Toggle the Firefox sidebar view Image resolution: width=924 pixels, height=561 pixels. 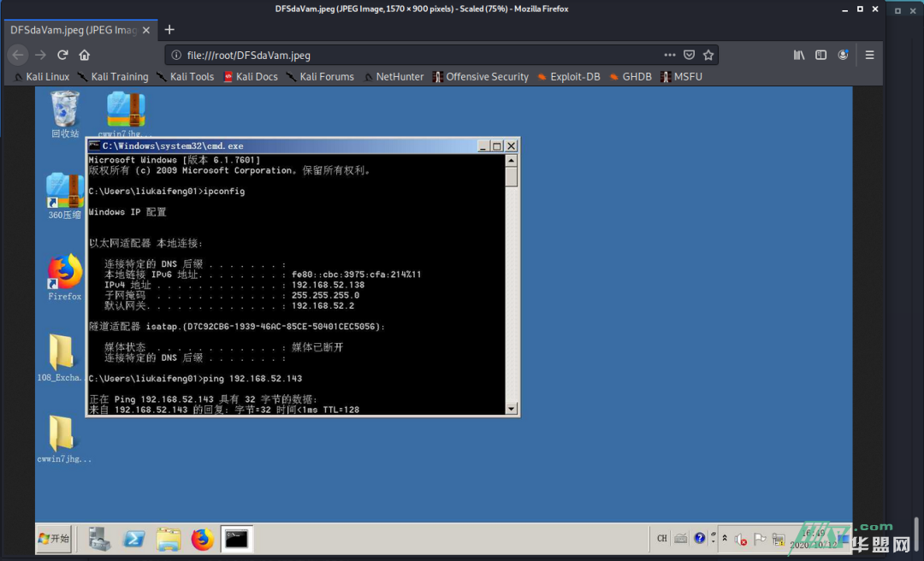click(820, 55)
